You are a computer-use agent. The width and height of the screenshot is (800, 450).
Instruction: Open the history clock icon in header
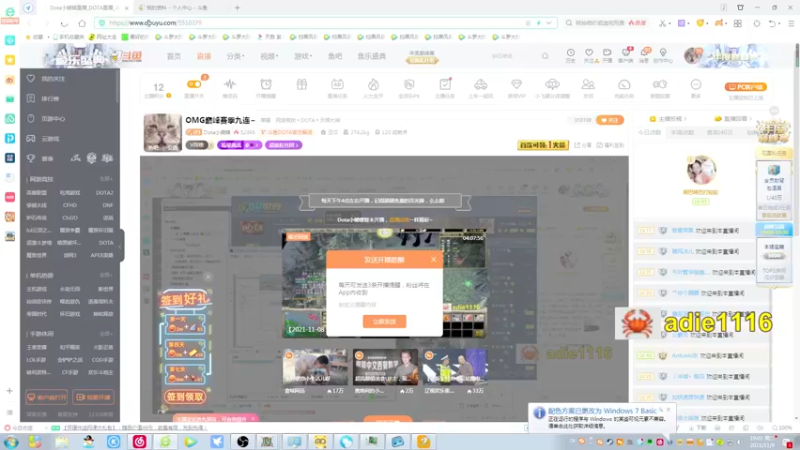(x=570, y=53)
